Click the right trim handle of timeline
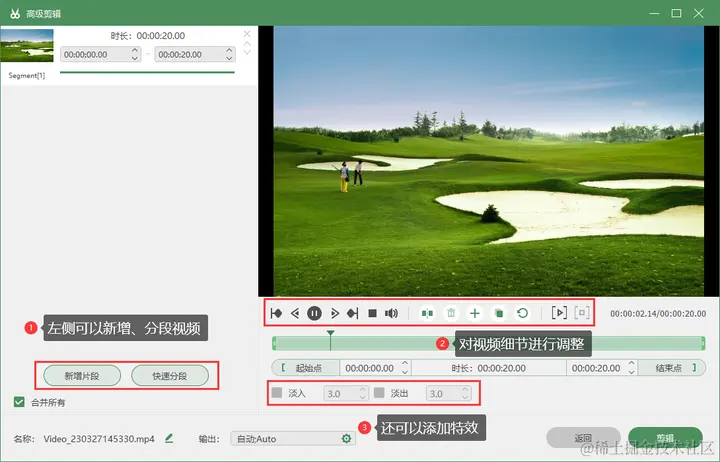This screenshot has height=462, width=720. tap(703, 343)
